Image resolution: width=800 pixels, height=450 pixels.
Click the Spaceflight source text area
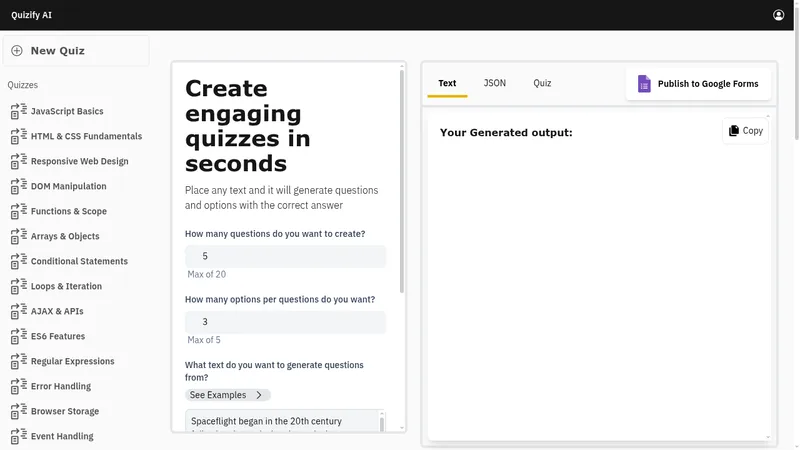pyautogui.click(x=282, y=421)
